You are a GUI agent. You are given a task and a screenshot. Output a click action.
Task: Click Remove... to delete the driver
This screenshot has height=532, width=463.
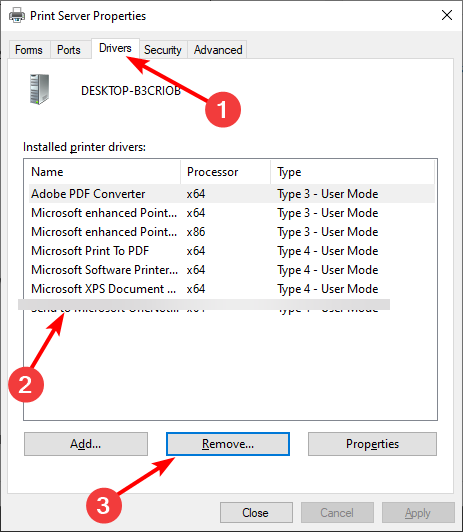coord(228,444)
